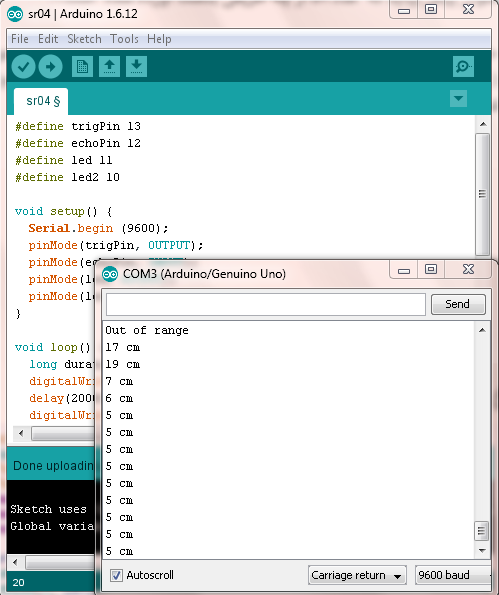
Task: Select the sr04 sketch tab
Action: (41, 101)
